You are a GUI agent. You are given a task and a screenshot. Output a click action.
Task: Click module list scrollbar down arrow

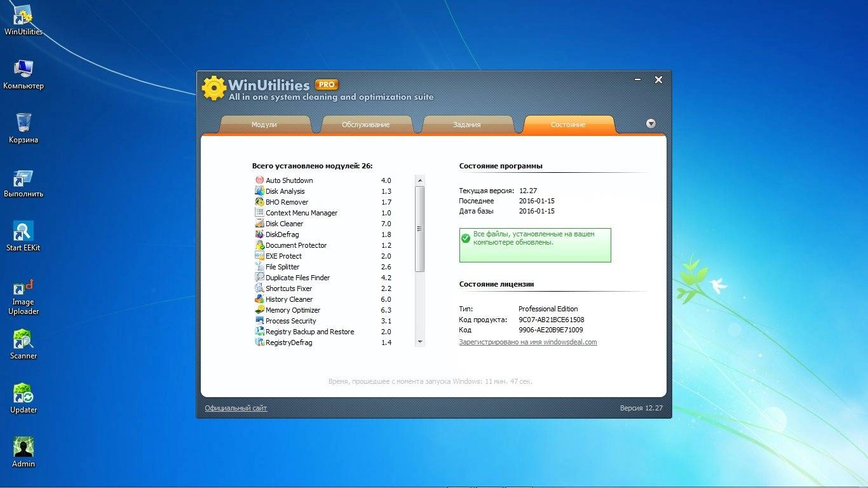point(419,342)
